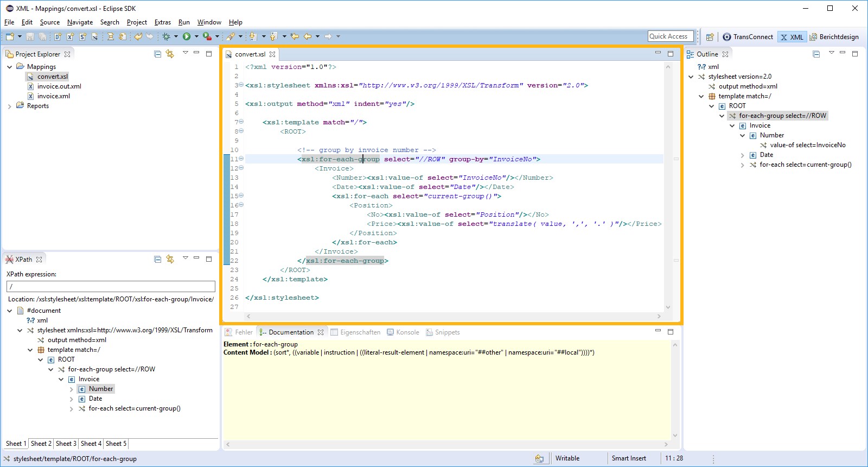
Task: Switch to the Konsole tab
Action: click(x=402, y=332)
